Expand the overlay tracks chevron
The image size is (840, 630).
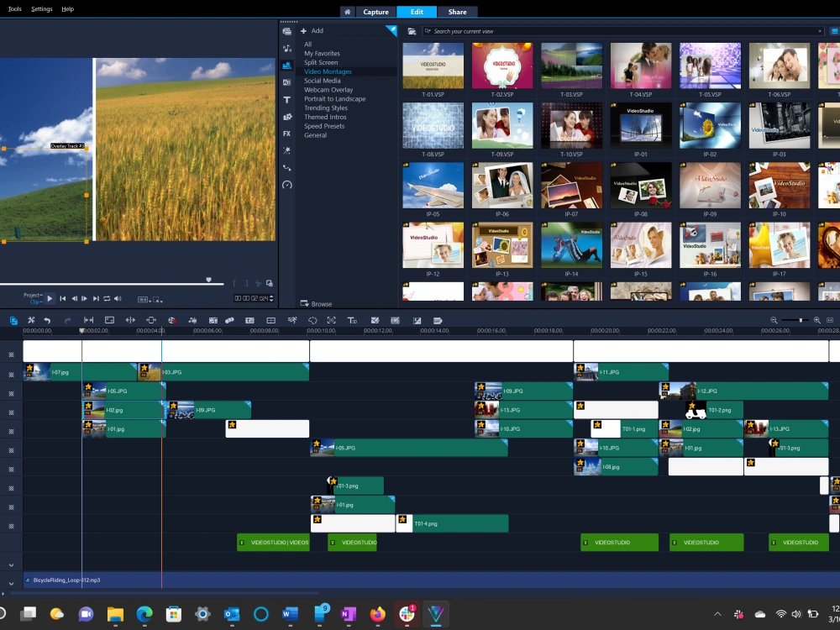pos(11,564)
